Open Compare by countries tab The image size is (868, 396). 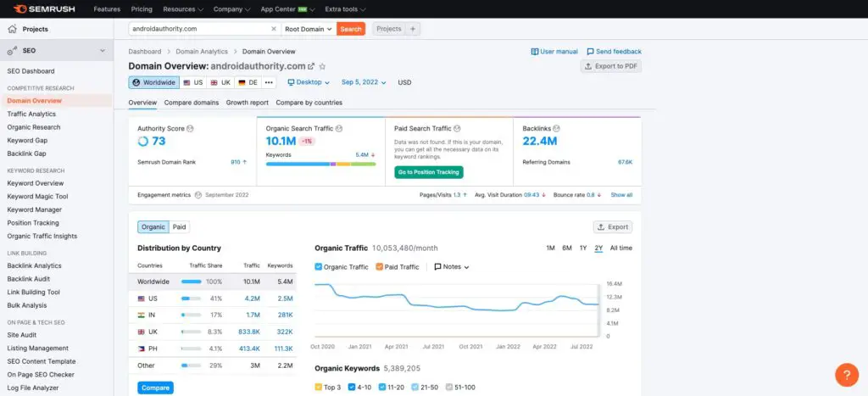(309, 103)
